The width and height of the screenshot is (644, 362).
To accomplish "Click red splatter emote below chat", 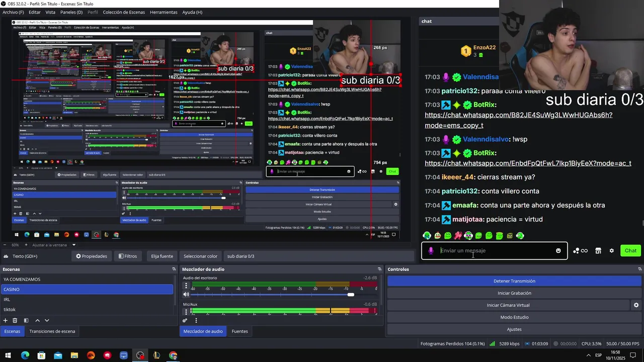I will coord(458,236).
